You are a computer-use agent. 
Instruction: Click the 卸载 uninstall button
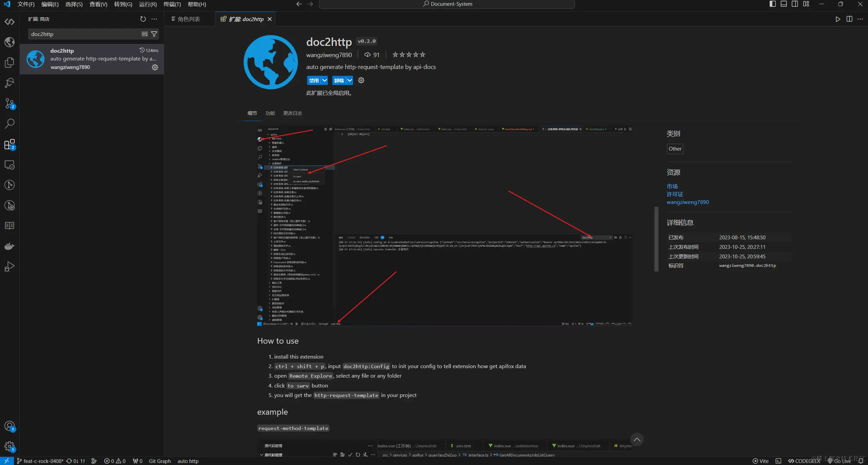coord(339,81)
